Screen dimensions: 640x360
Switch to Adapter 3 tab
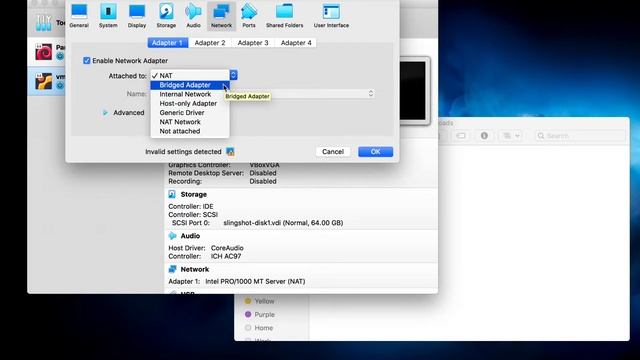[253, 43]
